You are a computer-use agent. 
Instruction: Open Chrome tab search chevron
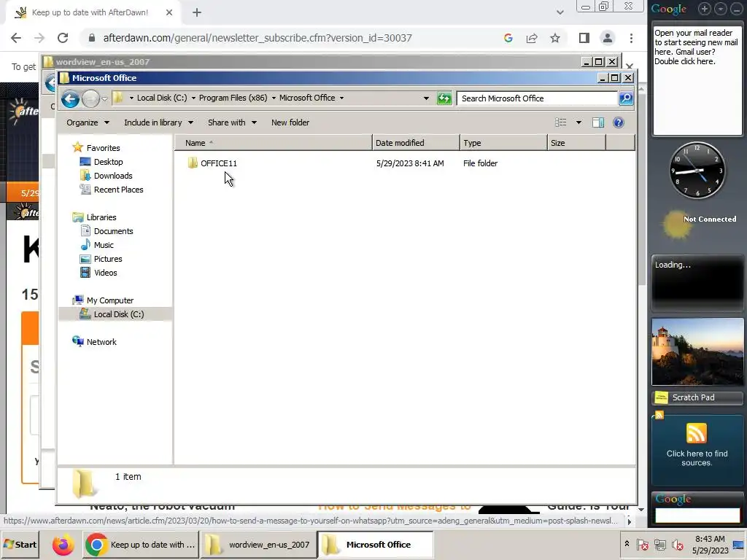pos(560,13)
